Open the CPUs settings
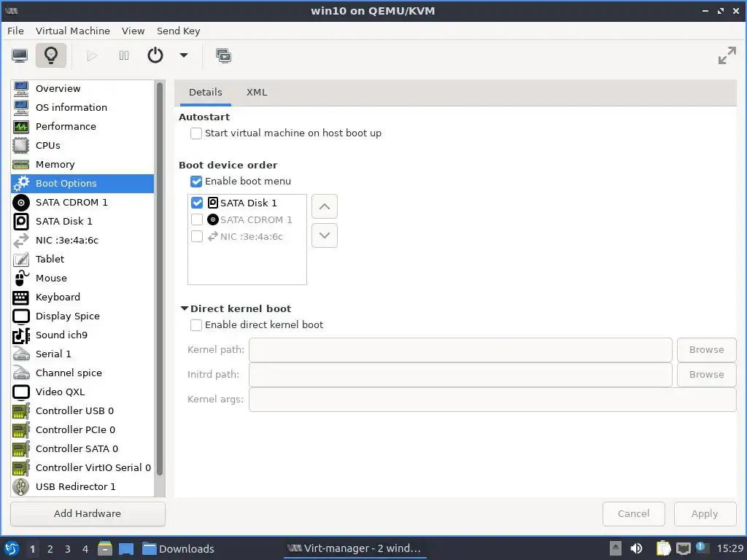 82,146
